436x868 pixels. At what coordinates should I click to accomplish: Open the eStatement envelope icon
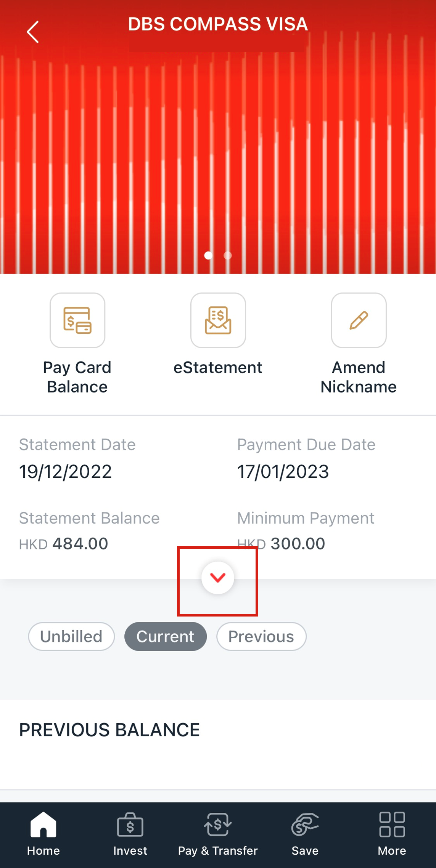(218, 320)
